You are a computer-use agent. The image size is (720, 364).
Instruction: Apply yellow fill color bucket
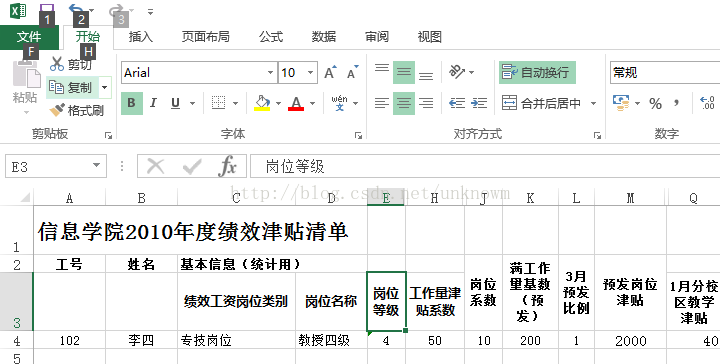pyautogui.click(x=262, y=103)
